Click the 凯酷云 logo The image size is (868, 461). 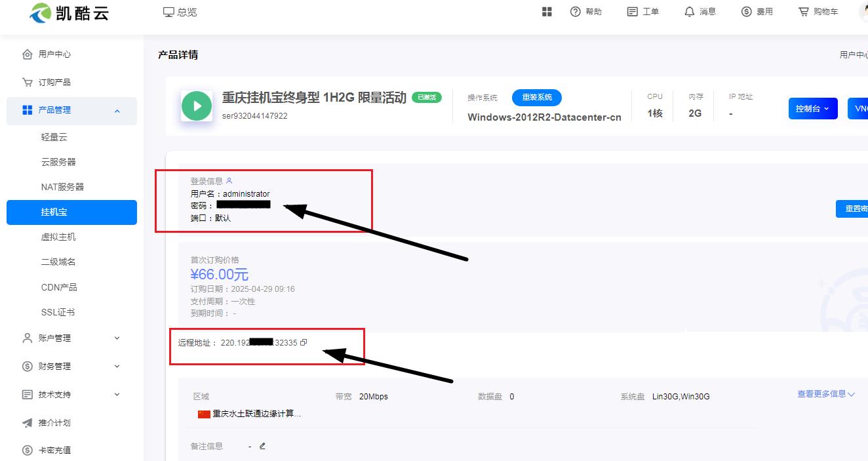[69, 12]
